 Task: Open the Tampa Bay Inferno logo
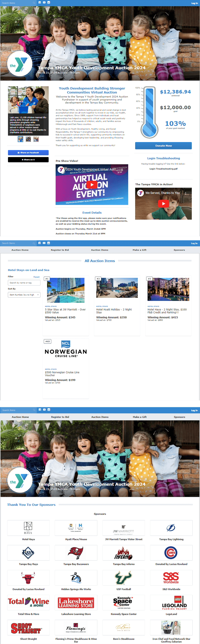click(124, 553)
